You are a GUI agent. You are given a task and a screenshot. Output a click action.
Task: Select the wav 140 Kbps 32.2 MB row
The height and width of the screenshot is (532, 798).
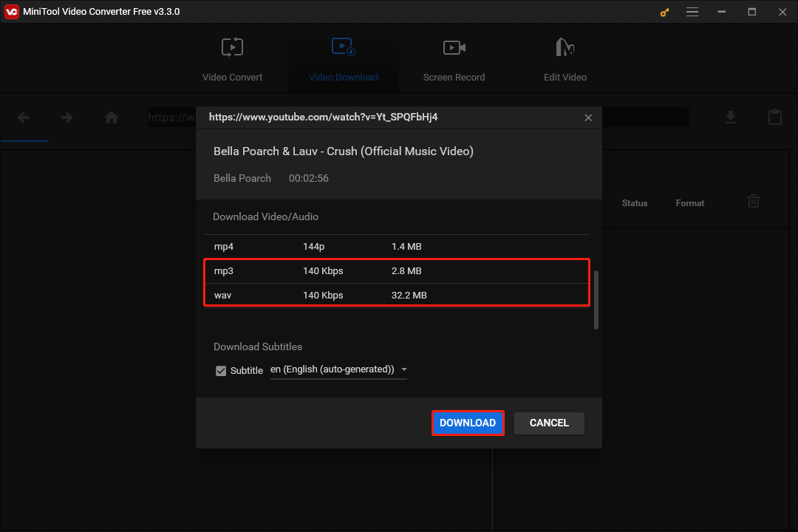pyautogui.click(x=397, y=296)
